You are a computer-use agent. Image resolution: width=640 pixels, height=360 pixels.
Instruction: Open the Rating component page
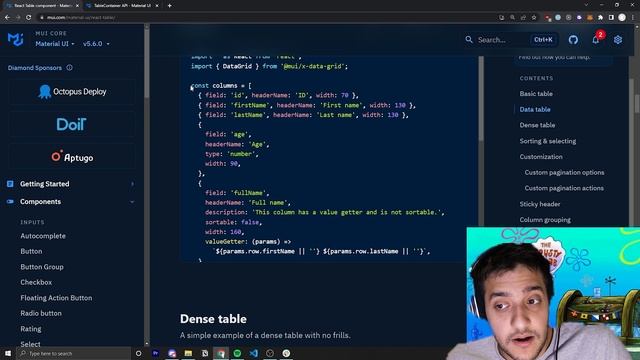[x=31, y=329]
